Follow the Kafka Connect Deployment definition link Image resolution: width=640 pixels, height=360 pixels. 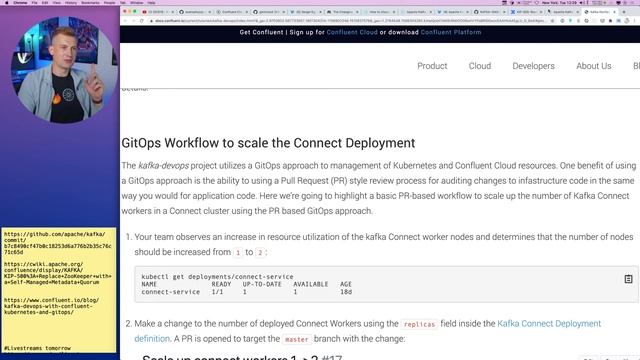pyautogui.click(x=549, y=324)
